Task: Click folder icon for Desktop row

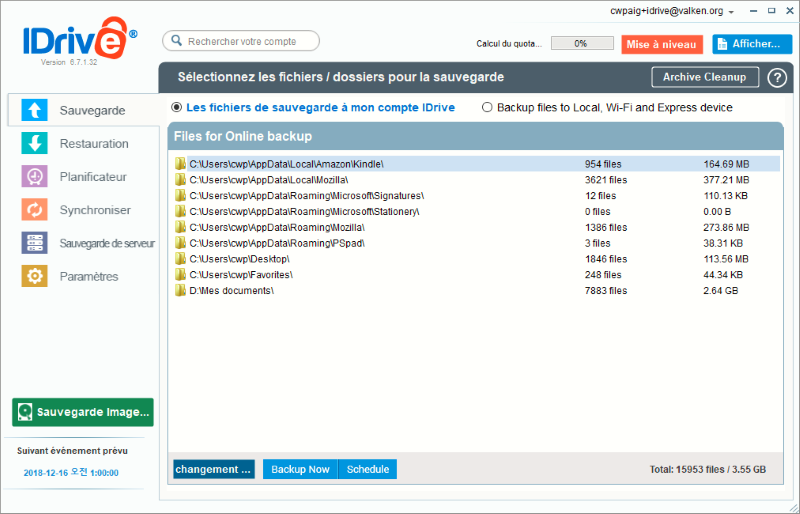Action: point(180,259)
